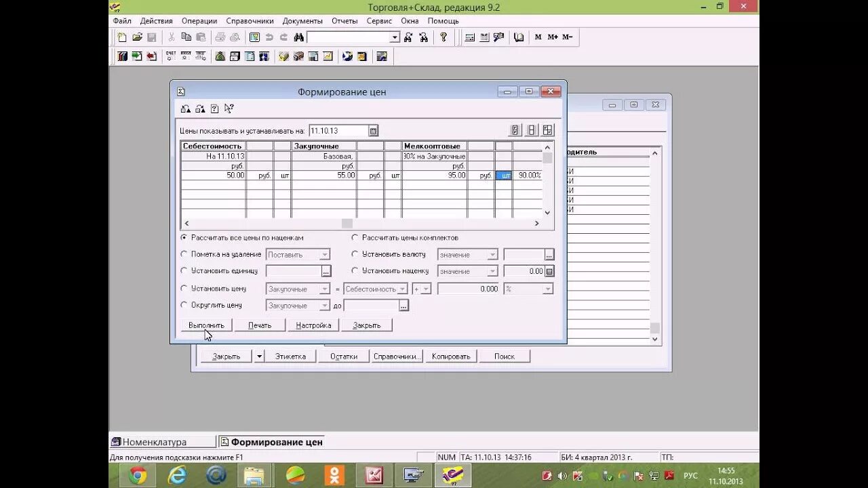Screen dimensions: 868x488
Task: Click the help sheet icon in price dialog
Action: click(x=214, y=108)
